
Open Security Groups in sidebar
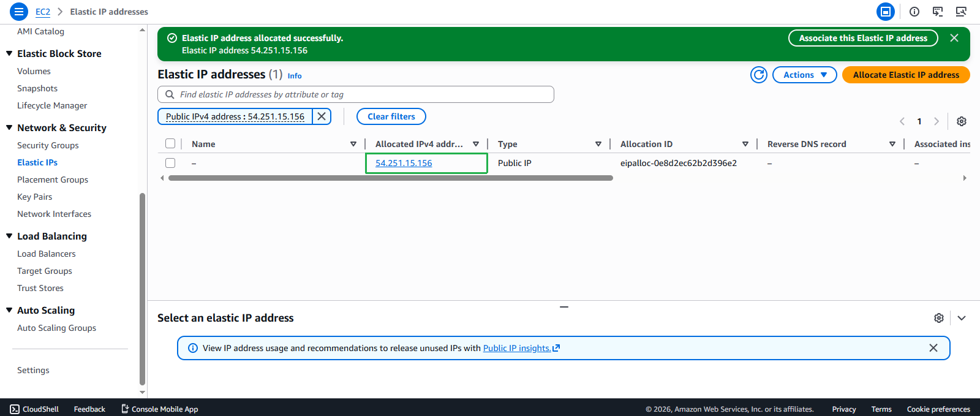[48, 145]
